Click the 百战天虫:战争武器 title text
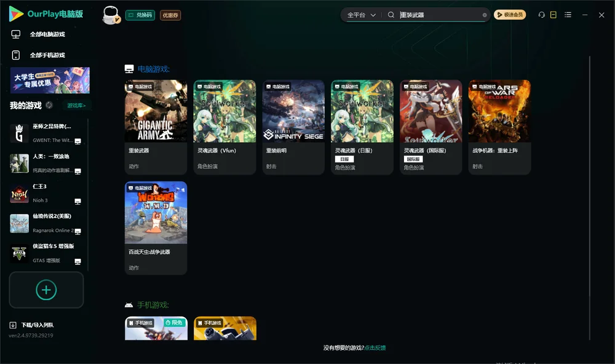This screenshot has width=615, height=364. [149, 252]
